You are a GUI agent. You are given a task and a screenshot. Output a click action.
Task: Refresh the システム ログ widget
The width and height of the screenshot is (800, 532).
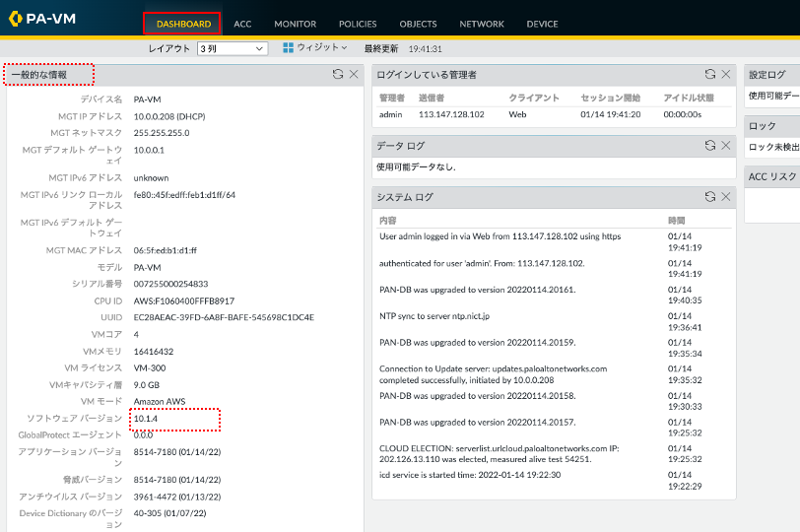pos(710,197)
